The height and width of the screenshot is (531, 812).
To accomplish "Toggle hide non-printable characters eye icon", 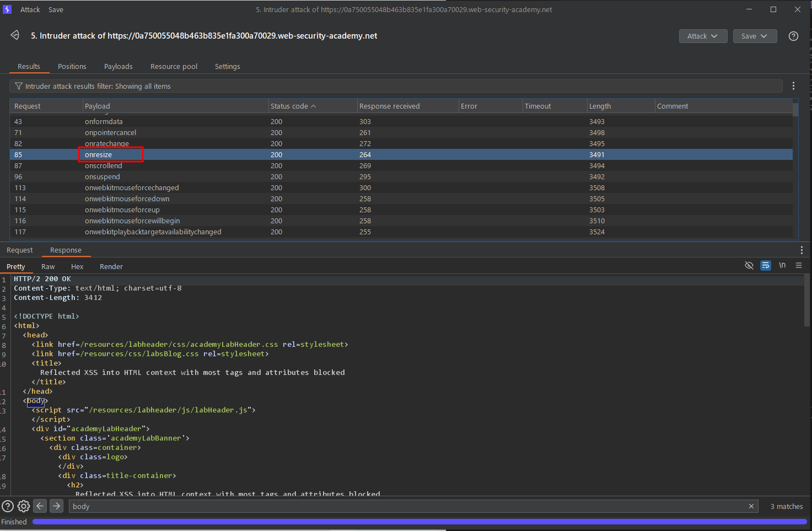I will pyautogui.click(x=749, y=265).
